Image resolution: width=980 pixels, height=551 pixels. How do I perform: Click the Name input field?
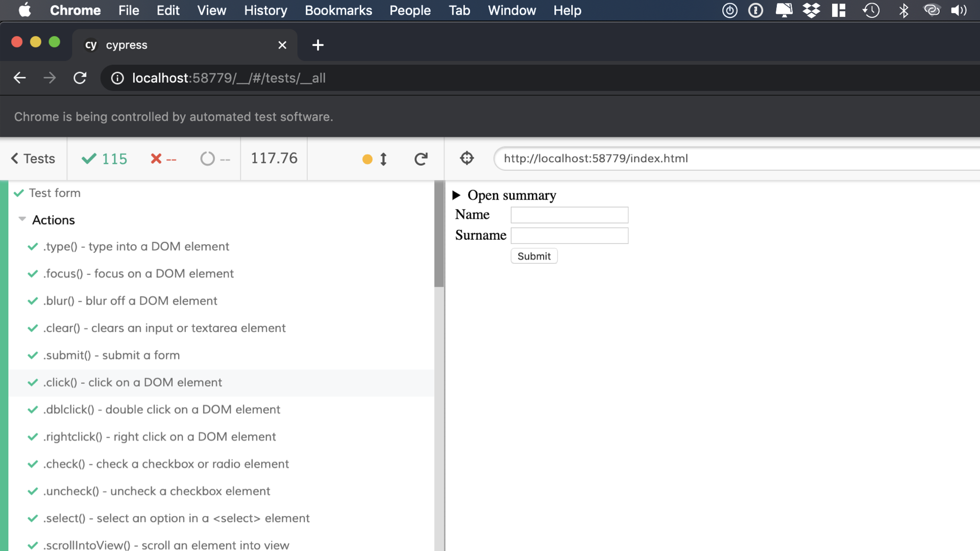[x=569, y=215]
